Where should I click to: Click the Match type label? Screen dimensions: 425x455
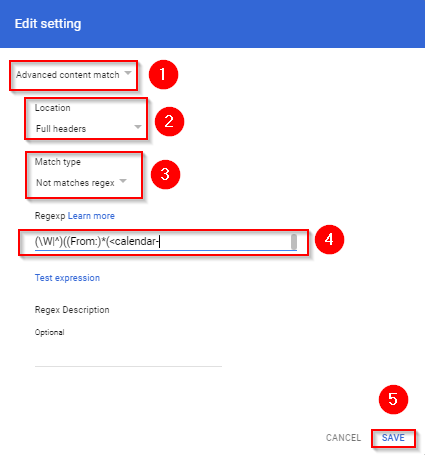pyautogui.click(x=58, y=162)
